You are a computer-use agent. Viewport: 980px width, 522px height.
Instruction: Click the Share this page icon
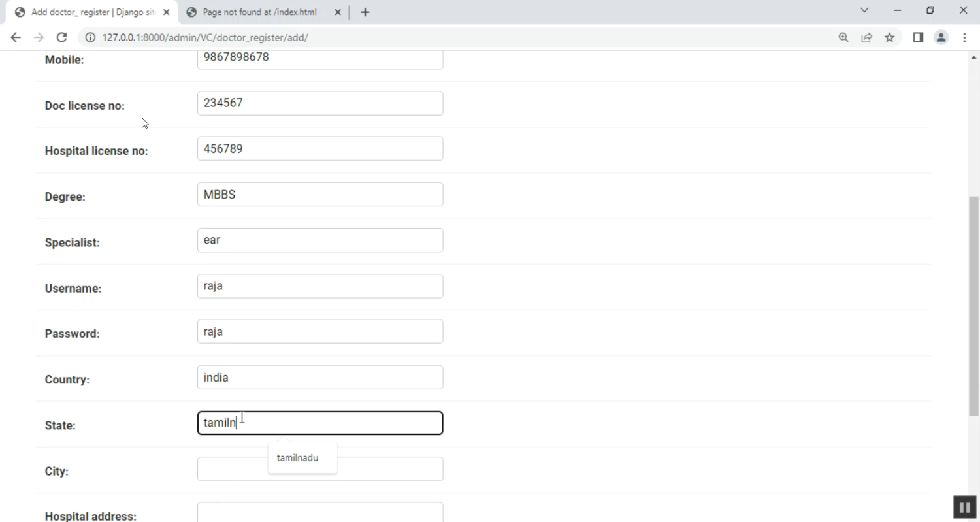coord(866,38)
